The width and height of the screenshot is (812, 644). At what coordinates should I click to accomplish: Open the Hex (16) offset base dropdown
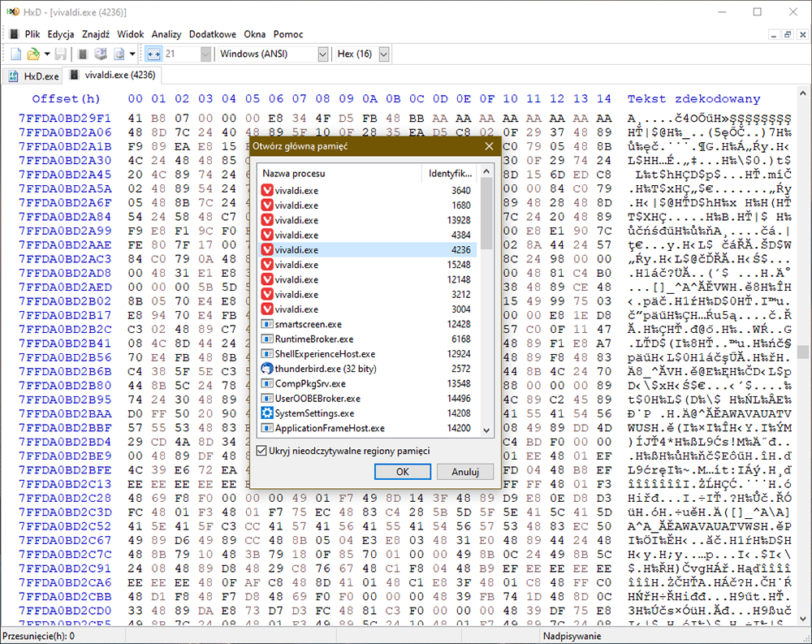point(384,54)
